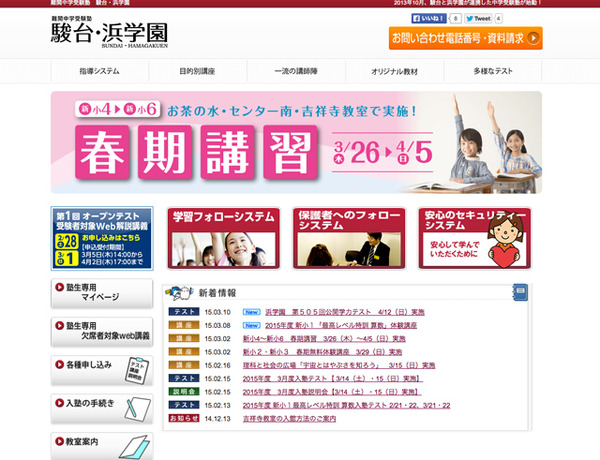Click お知らせ tag dated 14.12.13
The image size is (600, 460).
point(184,418)
